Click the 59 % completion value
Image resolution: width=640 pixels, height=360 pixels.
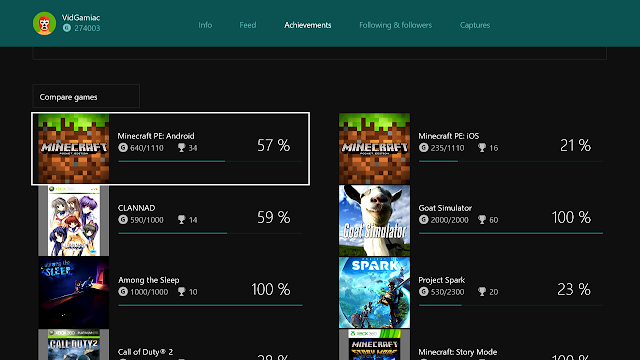[x=273, y=217]
